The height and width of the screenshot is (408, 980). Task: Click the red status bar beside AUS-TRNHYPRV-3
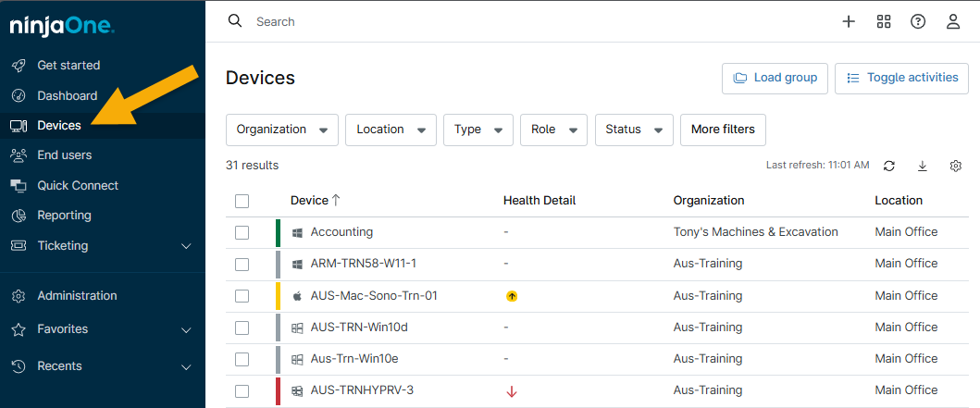pos(278,390)
